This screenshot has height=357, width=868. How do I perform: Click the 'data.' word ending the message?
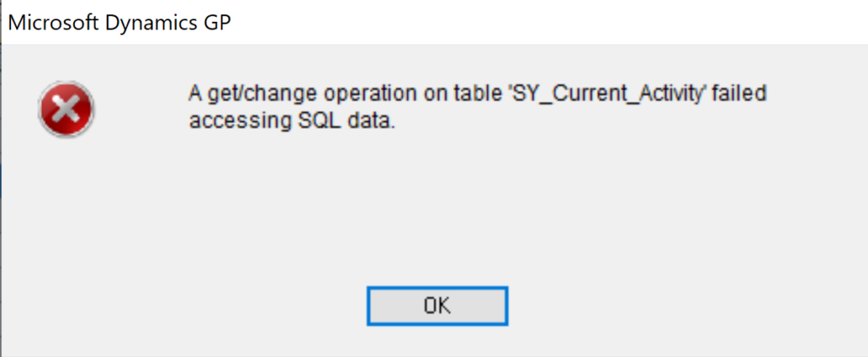tap(372, 121)
